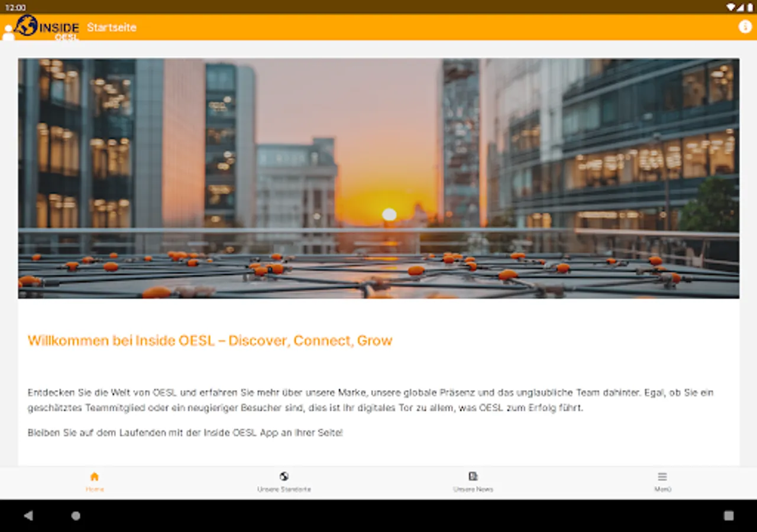Tap the Startseite title in the app bar

(112, 27)
